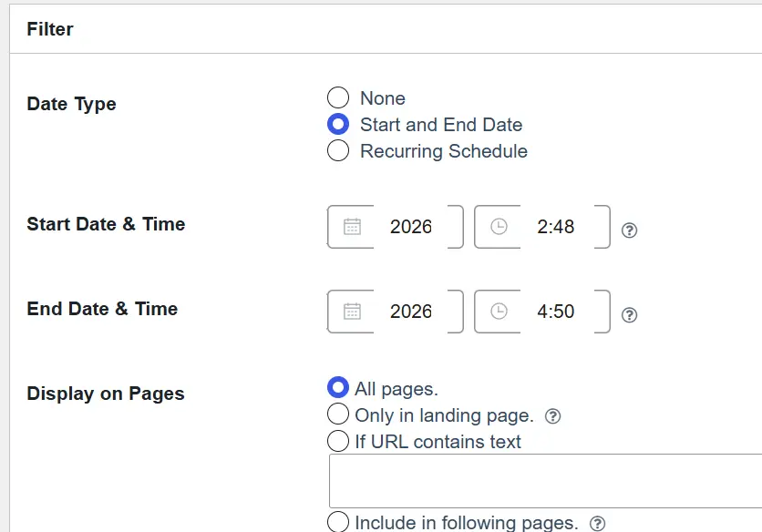Choose Recurring Schedule date type
762x532 pixels.
338,150
